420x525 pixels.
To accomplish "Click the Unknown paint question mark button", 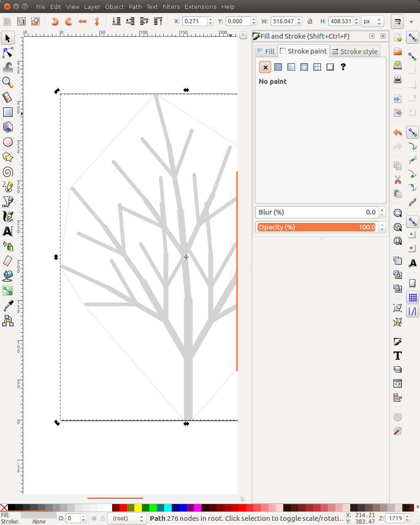I will pyautogui.click(x=343, y=67).
